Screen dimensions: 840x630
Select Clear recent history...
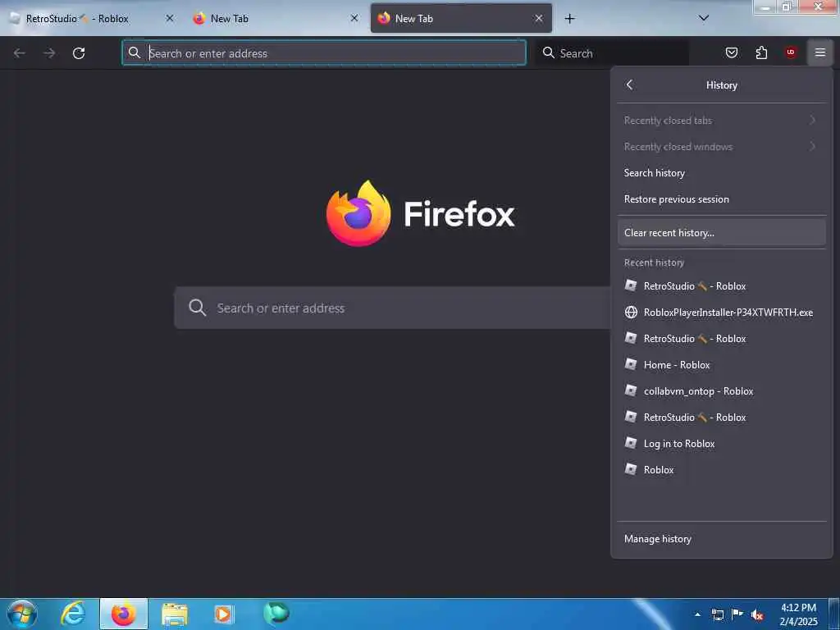click(721, 233)
